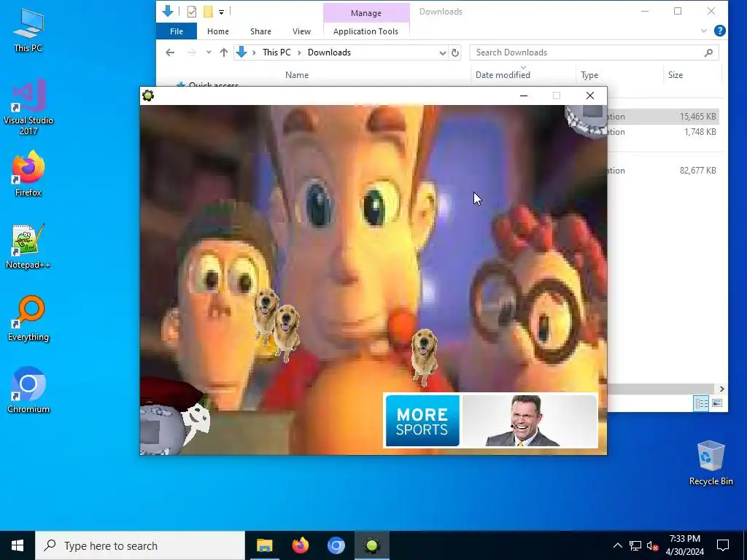Image resolution: width=747 pixels, height=560 pixels.
Task: Click the lone golden retriever near the sports banner
Action: click(425, 357)
